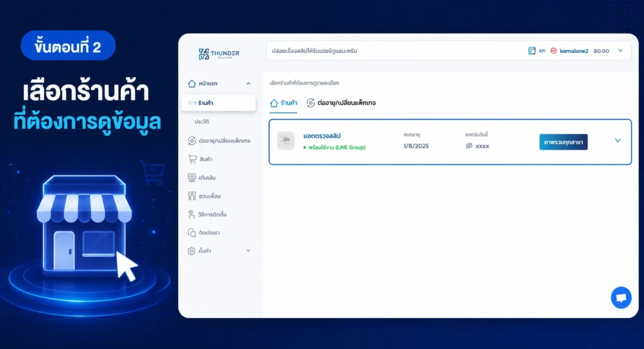Click the ติดต่อเรา contact icon
The height and width of the screenshot is (349, 644).
pos(192,233)
